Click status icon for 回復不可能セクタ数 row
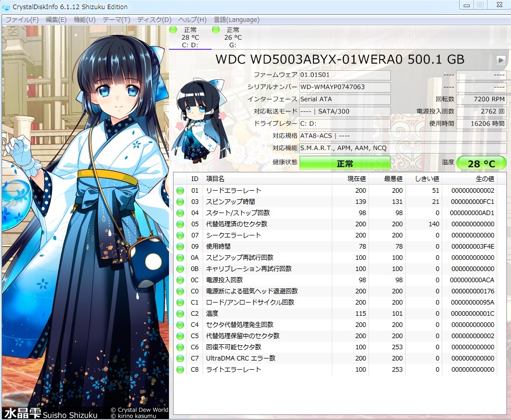Image resolution: width=511 pixels, height=420 pixels. coord(180,347)
